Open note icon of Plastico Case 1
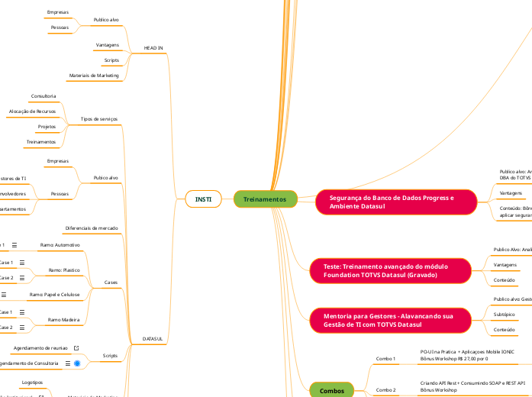This screenshot has width=532, height=397. click(x=22, y=263)
